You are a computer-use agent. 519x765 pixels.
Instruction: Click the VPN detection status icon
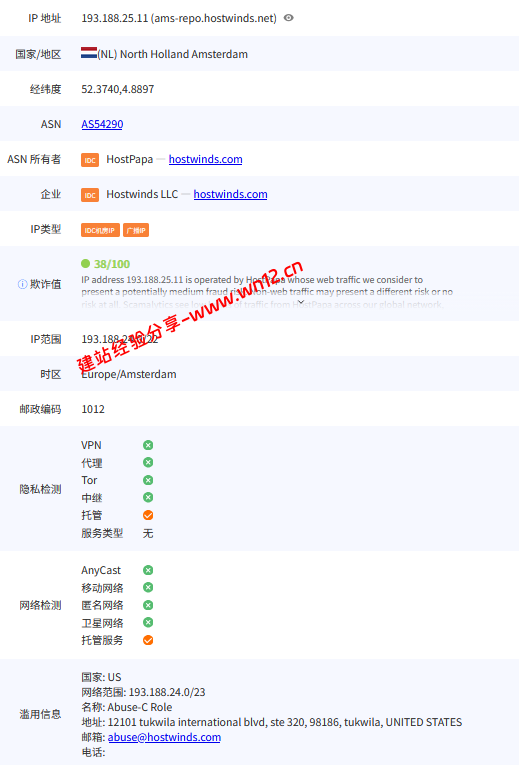pos(148,445)
